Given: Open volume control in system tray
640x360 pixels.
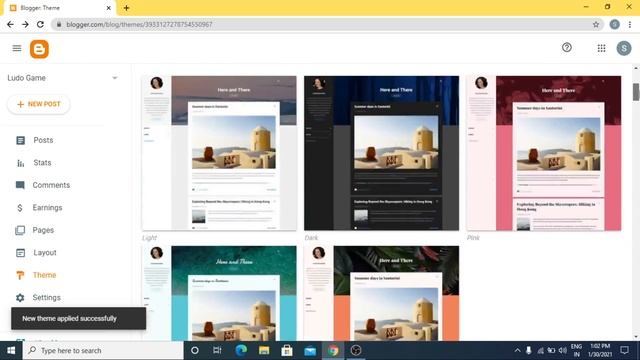Looking at the screenshot, I should pos(562,351).
